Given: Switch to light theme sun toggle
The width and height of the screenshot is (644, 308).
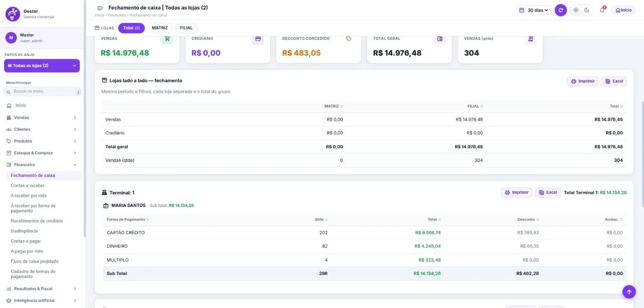Looking at the screenshot, I should point(576,10).
